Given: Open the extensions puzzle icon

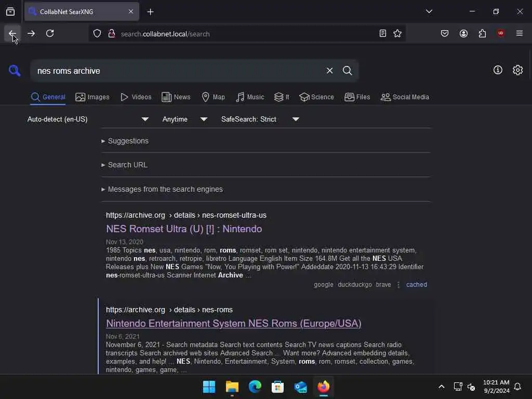Looking at the screenshot, I should [x=482, y=34].
